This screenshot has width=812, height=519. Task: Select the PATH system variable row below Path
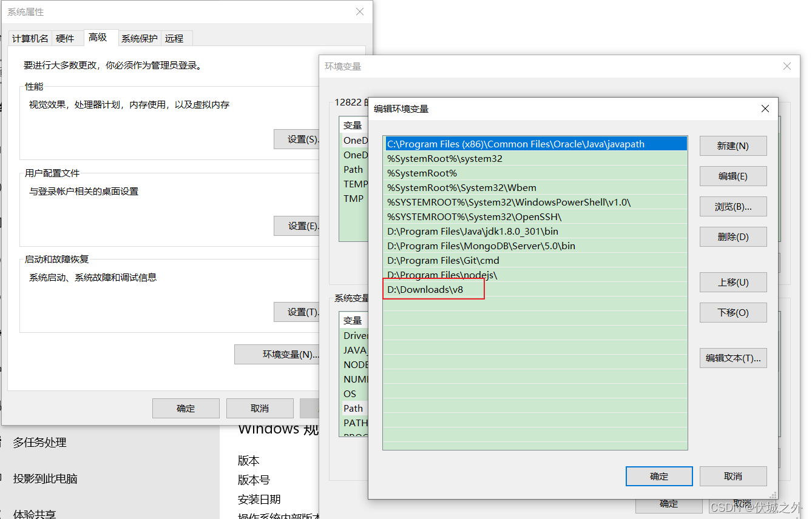coord(354,423)
